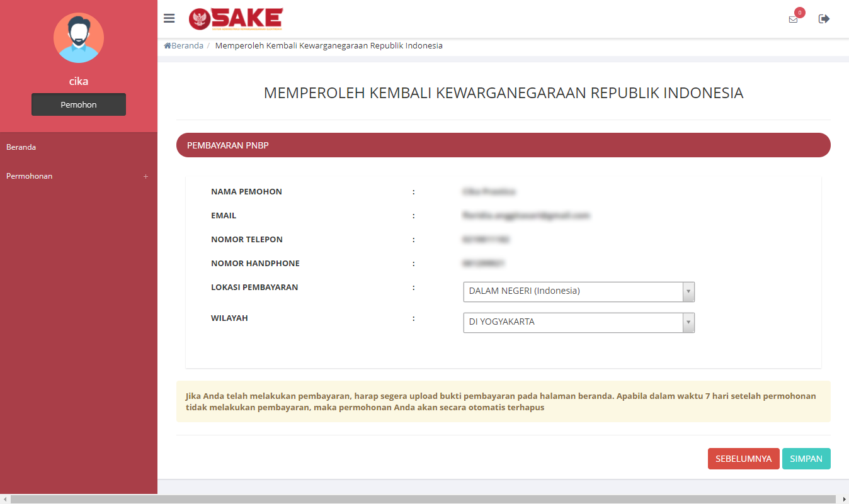Click the page title heading
Image resolution: width=849 pixels, height=504 pixels.
pos(503,93)
